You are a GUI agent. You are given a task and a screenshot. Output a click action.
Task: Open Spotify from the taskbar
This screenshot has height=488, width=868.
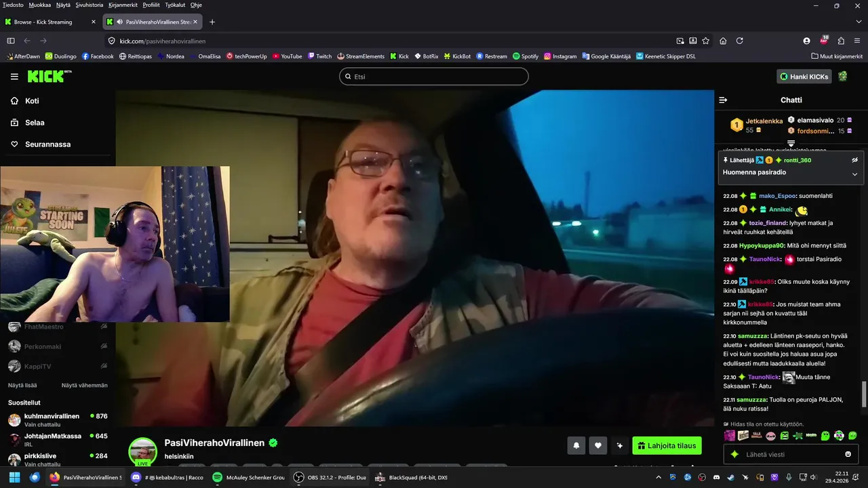tap(248, 477)
